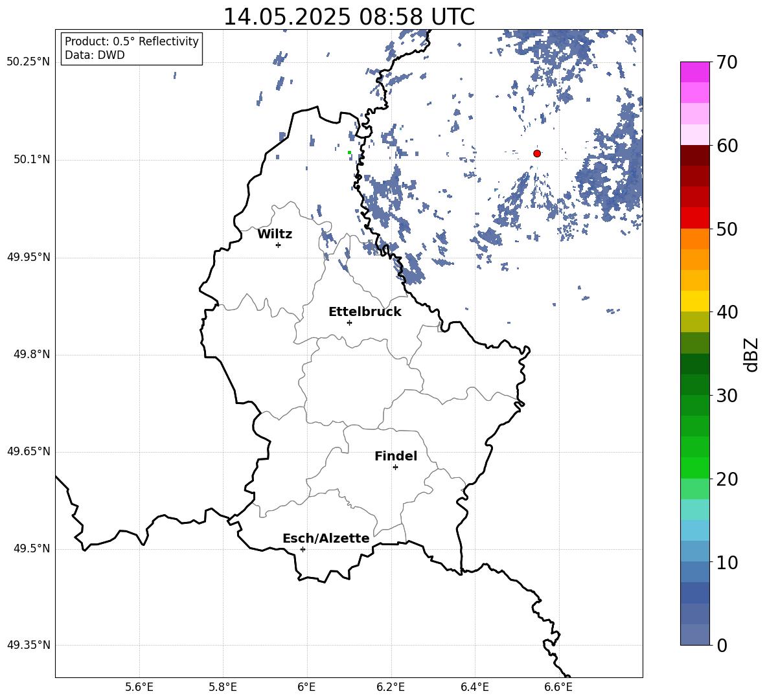Click the 5.8°E longitude label
767x700 pixels.
(x=223, y=687)
